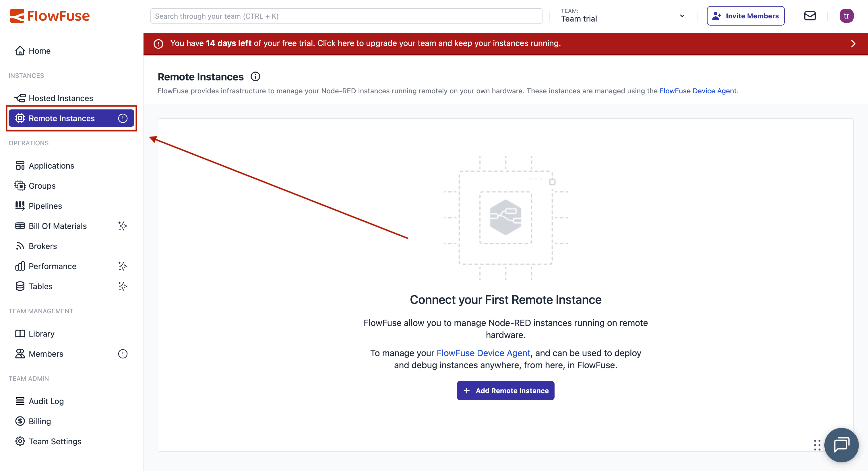Click the sparkle badge next to Tables
The height and width of the screenshot is (471, 868).
(123, 286)
